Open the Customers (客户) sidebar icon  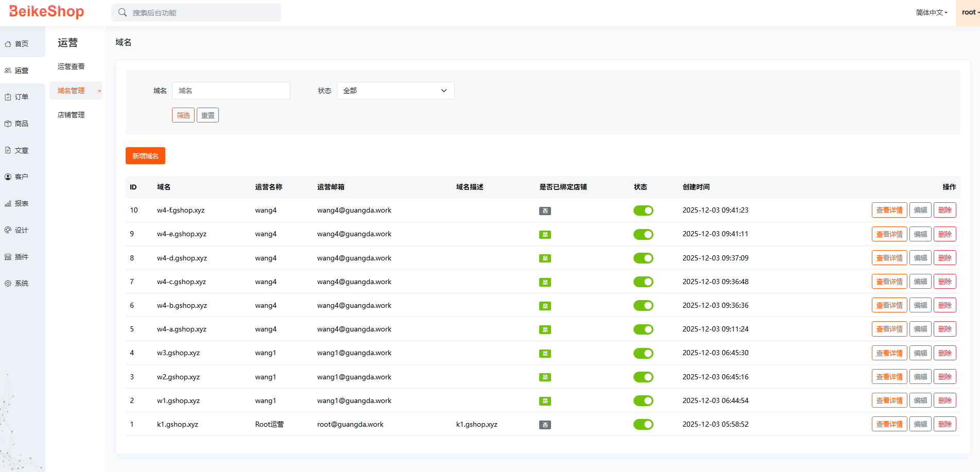click(8, 177)
